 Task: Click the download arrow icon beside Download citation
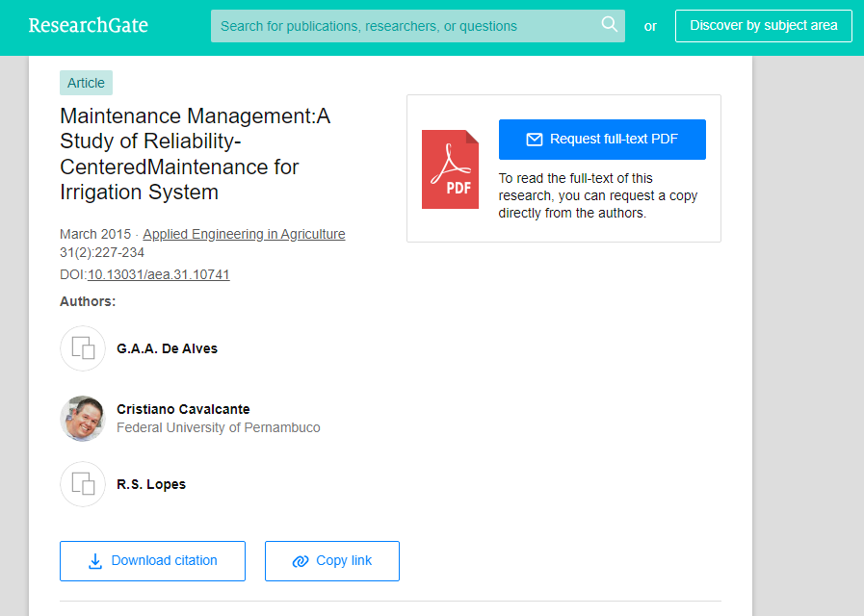(95, 561)
